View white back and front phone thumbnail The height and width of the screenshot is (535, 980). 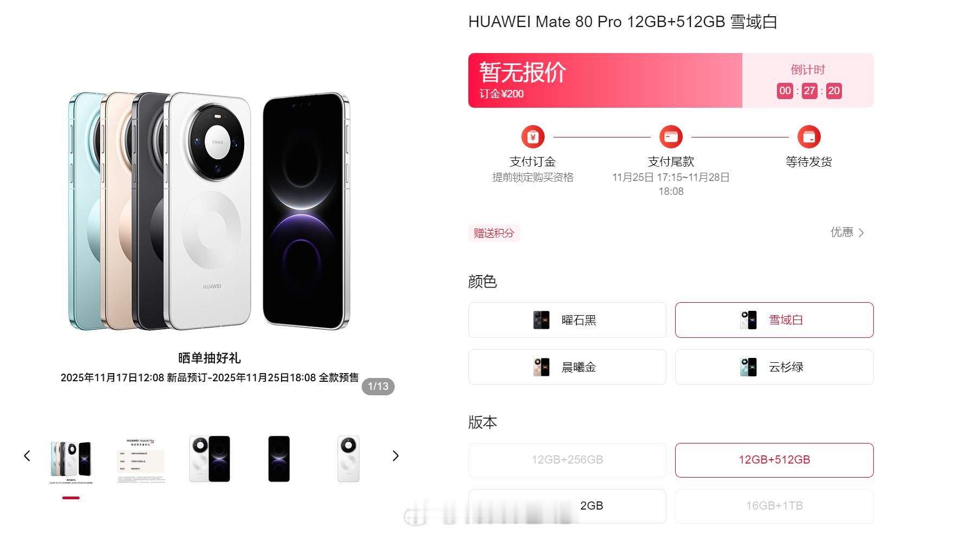tap(210, 459)
